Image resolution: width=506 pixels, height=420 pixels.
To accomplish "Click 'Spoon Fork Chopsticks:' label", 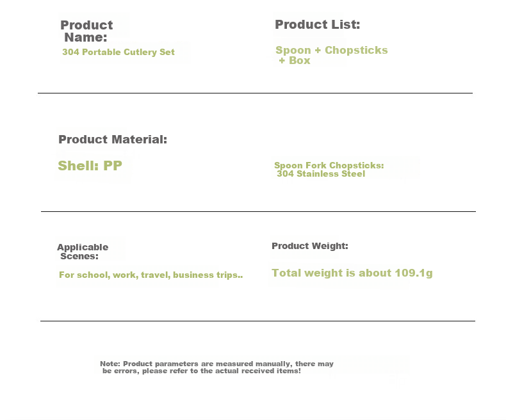I will pyautogui.click(x=329, y=165).
